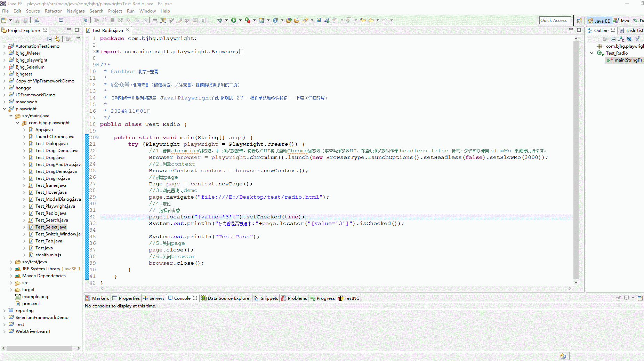Toggle Link with Editor in Project Explorer
644x361 pixels.
tap(57, 39)
